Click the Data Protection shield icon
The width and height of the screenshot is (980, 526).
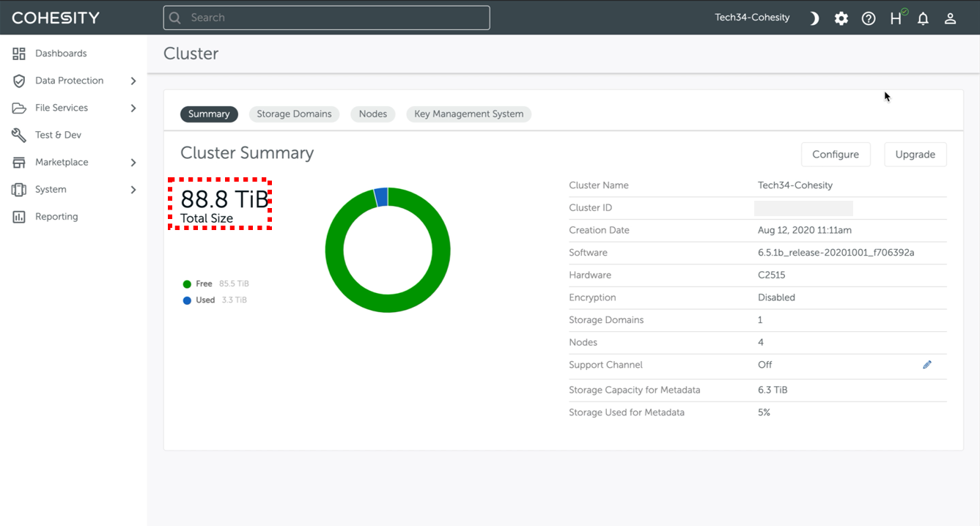tap(19, 81)
